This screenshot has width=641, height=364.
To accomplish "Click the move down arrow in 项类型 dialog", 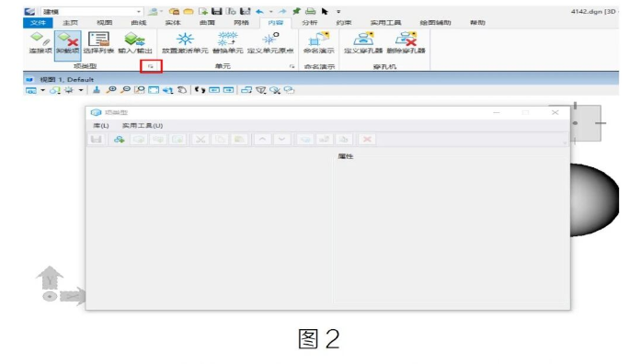I will click(281, 140).
